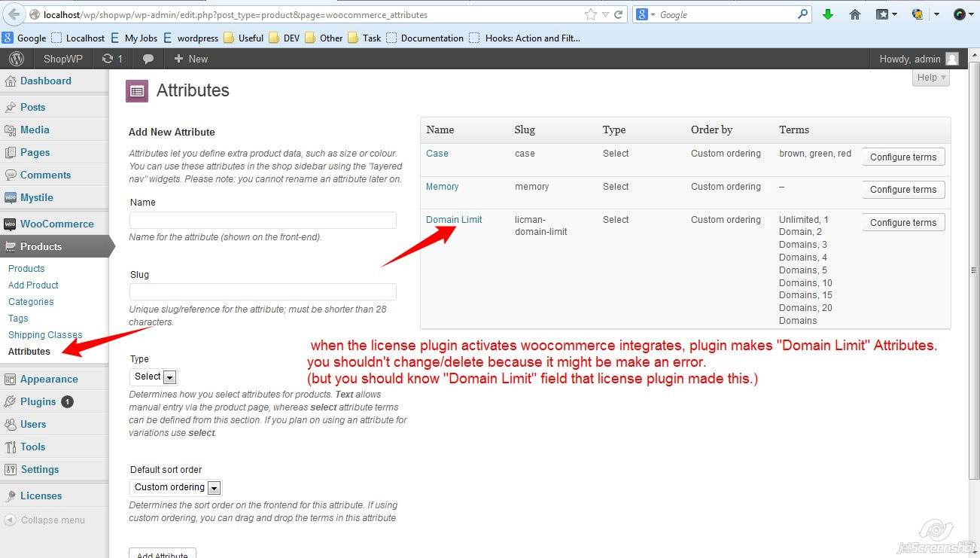The width and height of the screenshot is (980, 558).
Task: Open WooCommerce from its sidebar icon
Action: coord(11,224)
